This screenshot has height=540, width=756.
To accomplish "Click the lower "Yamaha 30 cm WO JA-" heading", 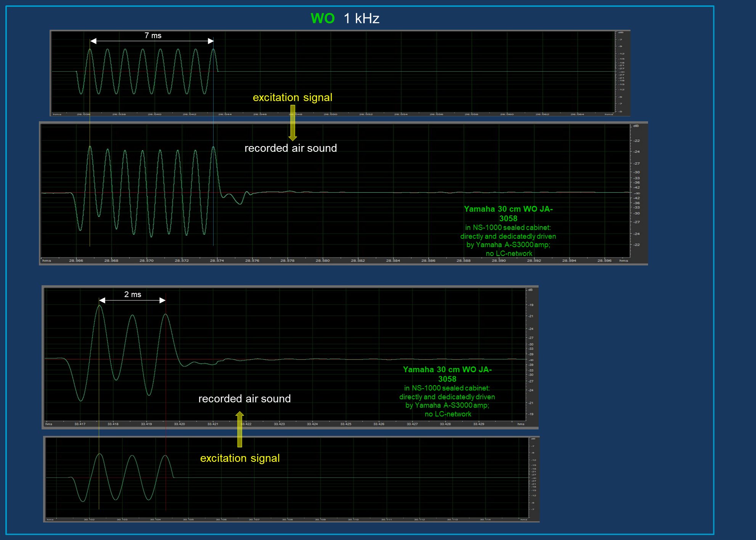I will tap(447, 370).
